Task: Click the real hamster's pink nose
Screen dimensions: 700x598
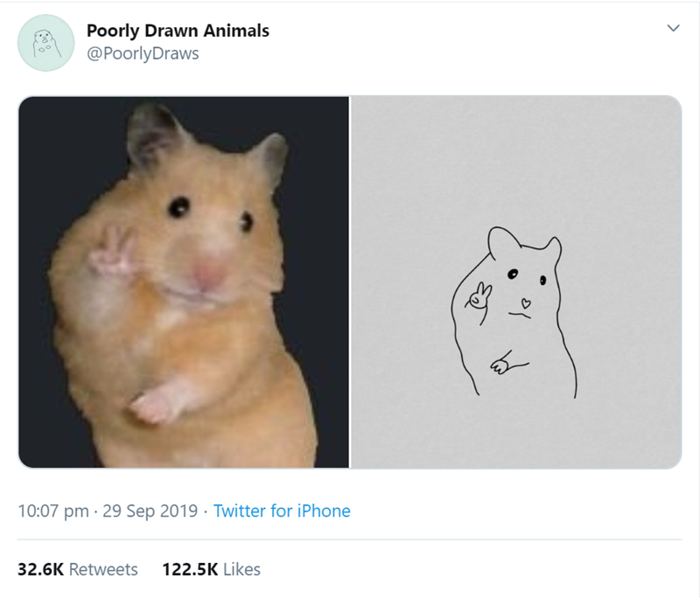Action: pyautogui.click(x=208, y=275)
